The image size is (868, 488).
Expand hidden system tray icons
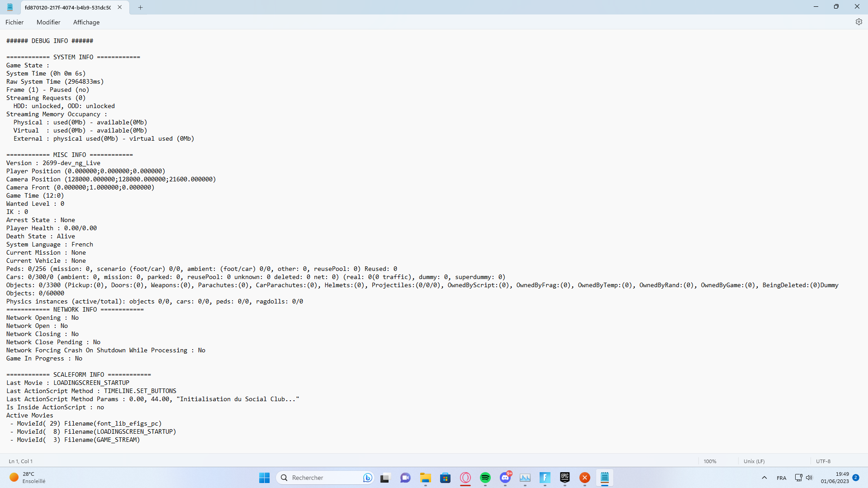coord(764,478)
